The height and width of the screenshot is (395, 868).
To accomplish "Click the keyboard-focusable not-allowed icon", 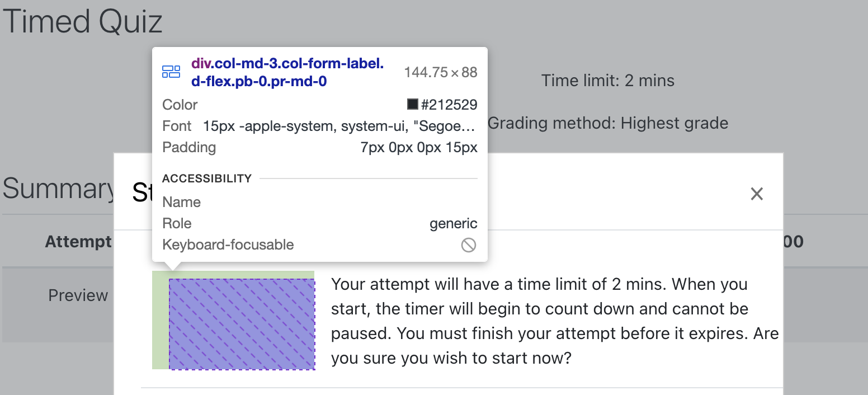I will 469,245.
